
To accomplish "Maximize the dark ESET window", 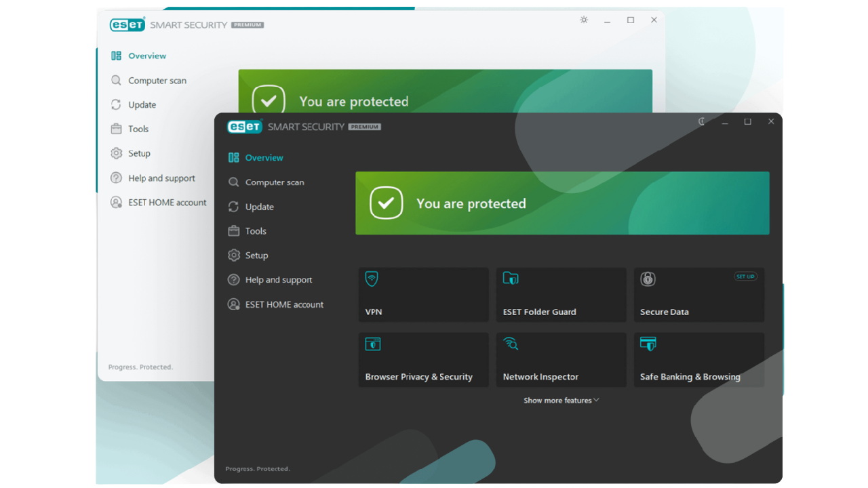I will 748,122.
